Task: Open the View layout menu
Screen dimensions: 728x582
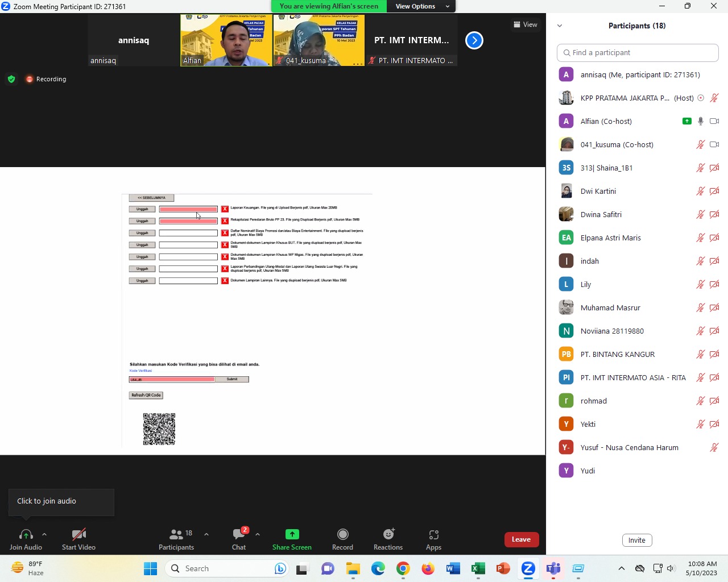Action: click(526, 24)
